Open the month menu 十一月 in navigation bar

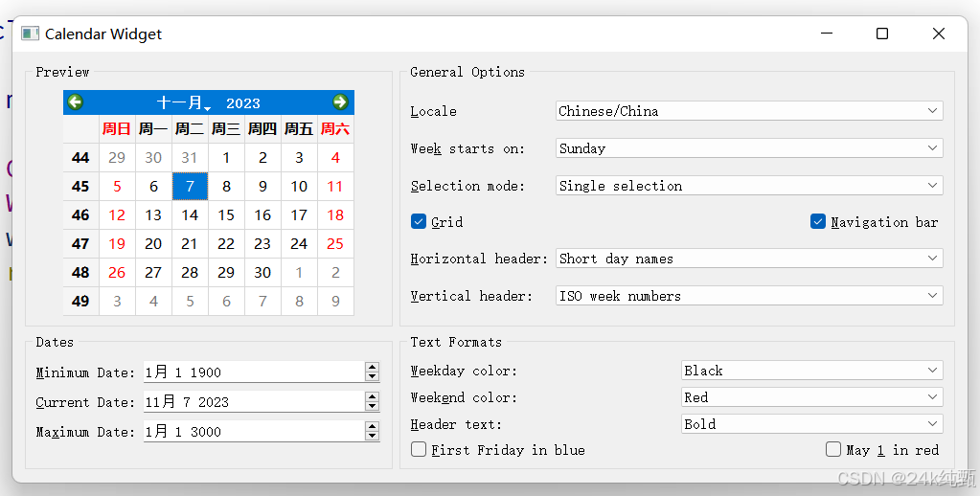pyautogui.click(x=184, y=102)
